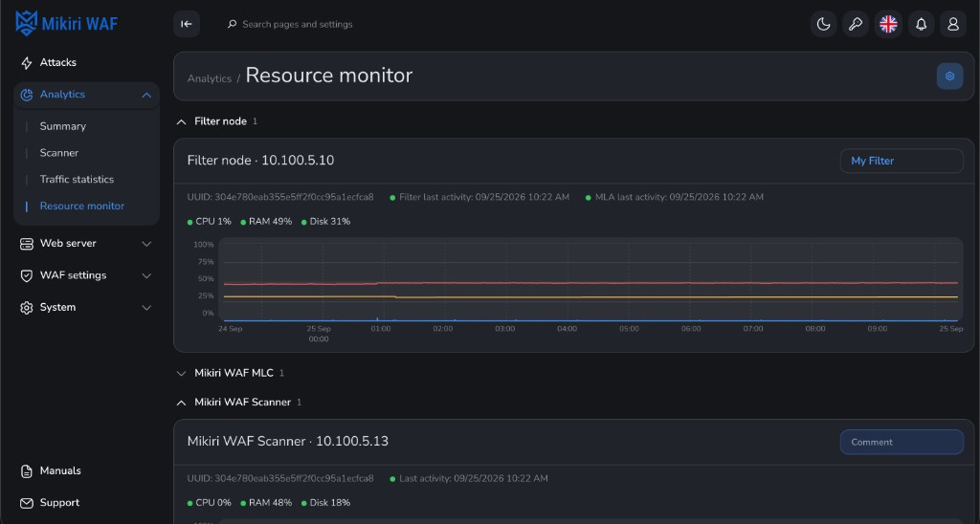
Task: Expand the Web server menu chevron
Action: tap(146, 244)
